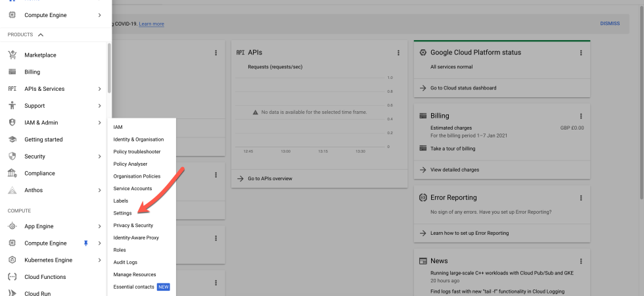The image size is (644, 296).
Task: Open Google Cloud Platform status card options menu
Action: (x=581, y=53)
